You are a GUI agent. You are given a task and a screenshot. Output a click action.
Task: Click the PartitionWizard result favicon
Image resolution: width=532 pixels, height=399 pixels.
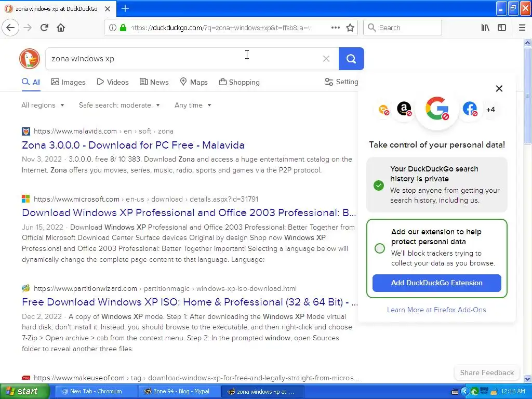click(x=26, y=288)
